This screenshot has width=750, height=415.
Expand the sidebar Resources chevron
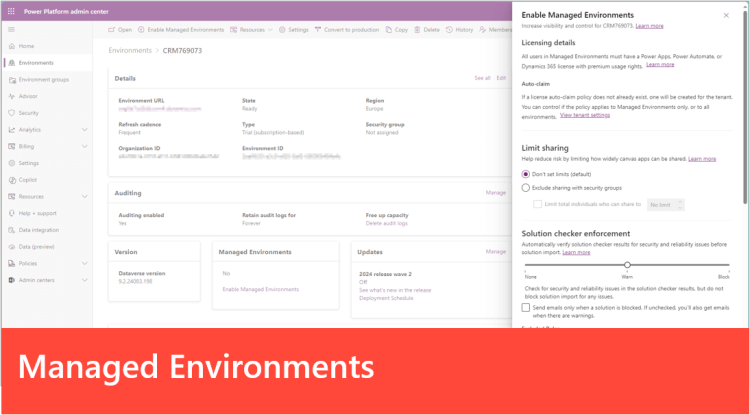(x=85, y=197)
